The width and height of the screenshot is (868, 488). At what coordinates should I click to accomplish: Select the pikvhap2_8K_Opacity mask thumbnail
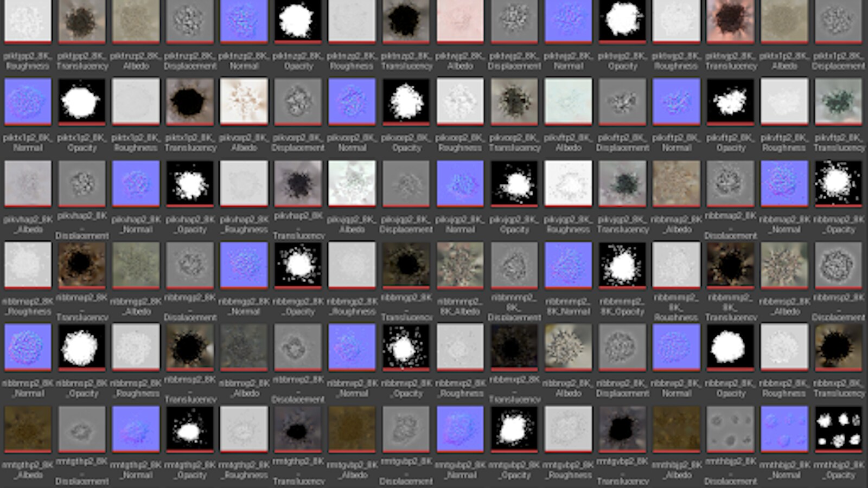tap(190, 183)
